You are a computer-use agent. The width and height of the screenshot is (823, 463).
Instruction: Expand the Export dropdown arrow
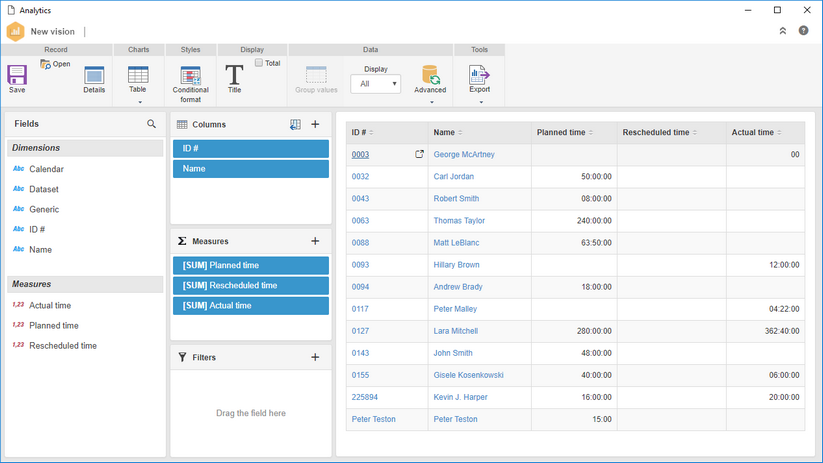(x=481, y=102)
